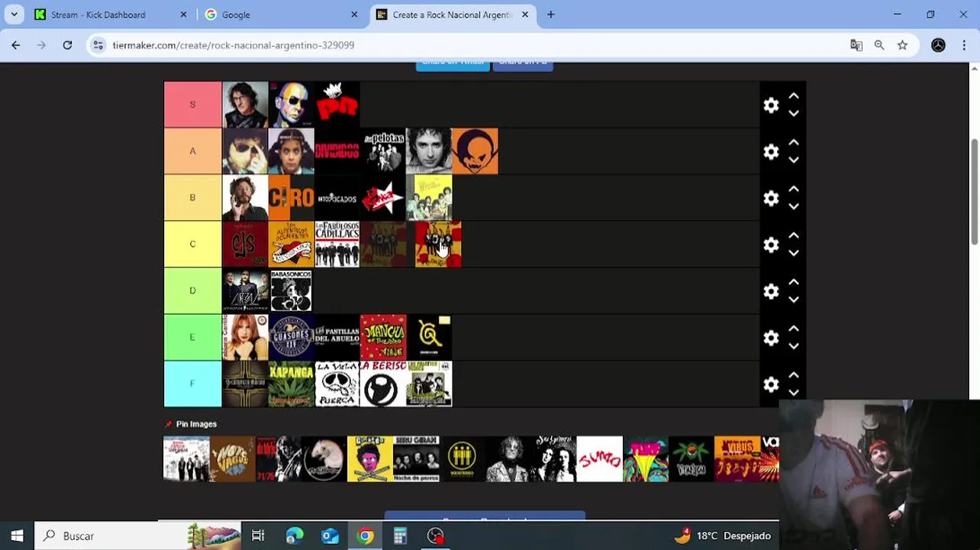Select the orange A tier label

point(192,151)
